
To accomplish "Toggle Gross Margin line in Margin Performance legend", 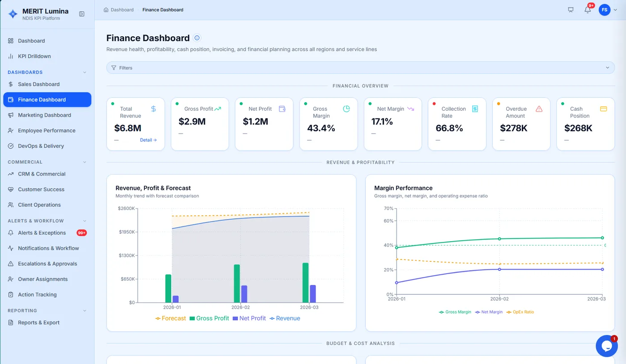I will (455, 312).
